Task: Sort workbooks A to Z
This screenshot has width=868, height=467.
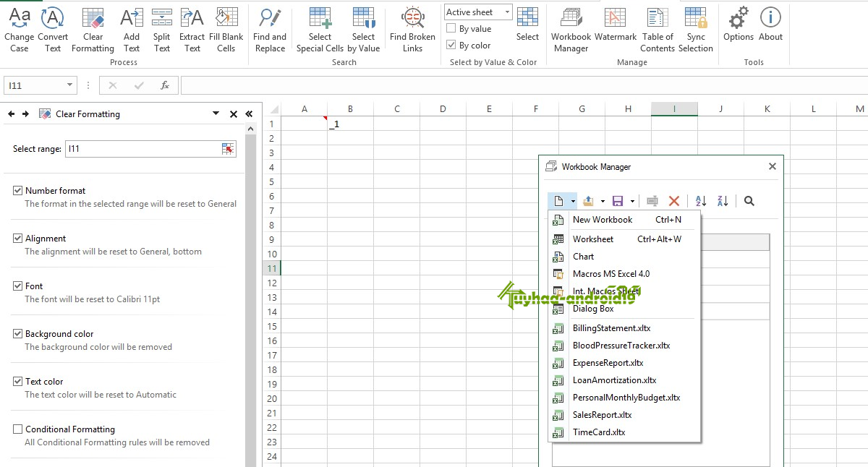Action: tap(701, 201)
